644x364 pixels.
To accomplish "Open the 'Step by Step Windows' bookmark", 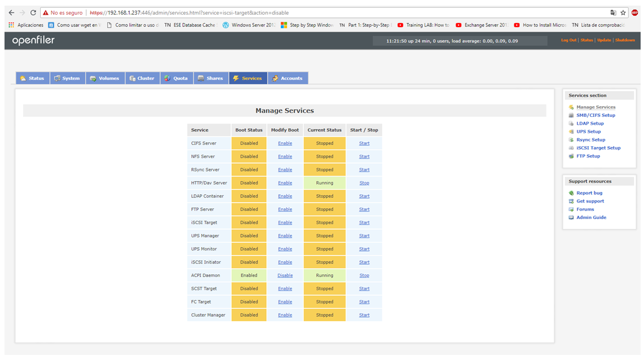I will coord(307,25).
